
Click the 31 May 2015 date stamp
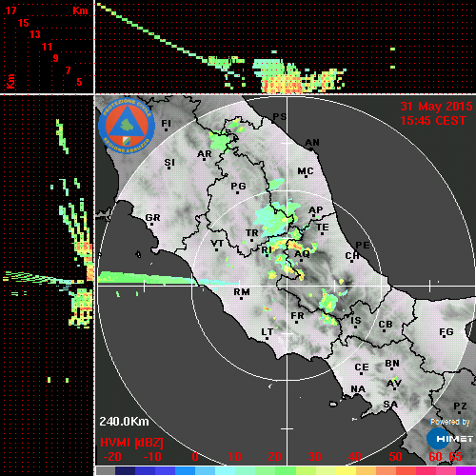[436, 107]
